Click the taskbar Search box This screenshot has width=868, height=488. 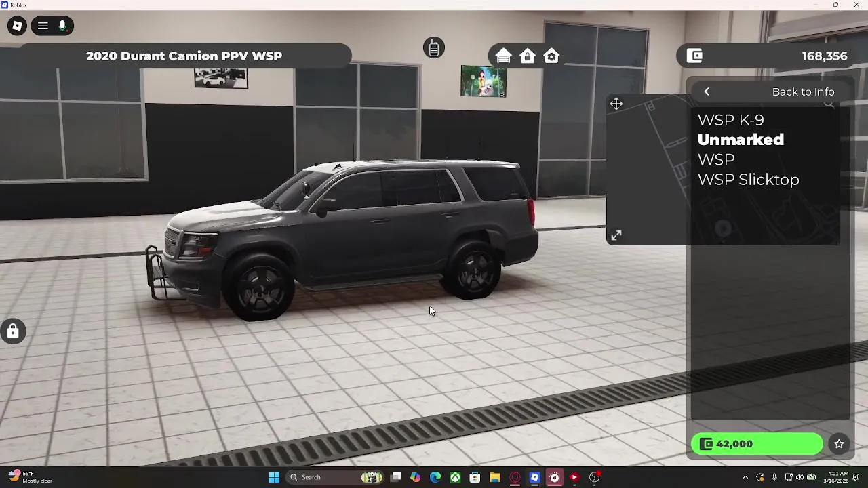click(x=336, y=477)
